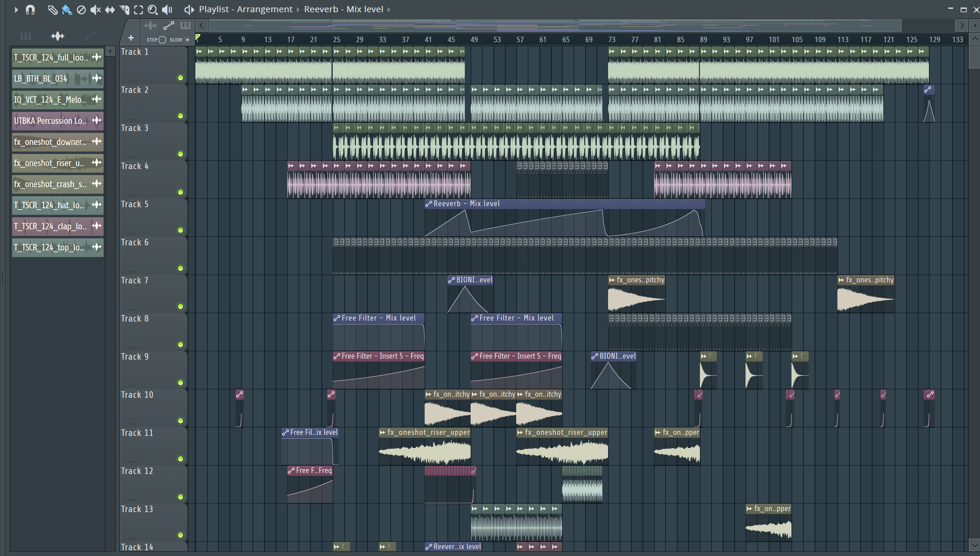Image resolution: width=980 pixels, height=556 pixels.
Task: Select the Reeverb - Mix level automation clip
Action: pyautogui.click(x=565, y=218)
